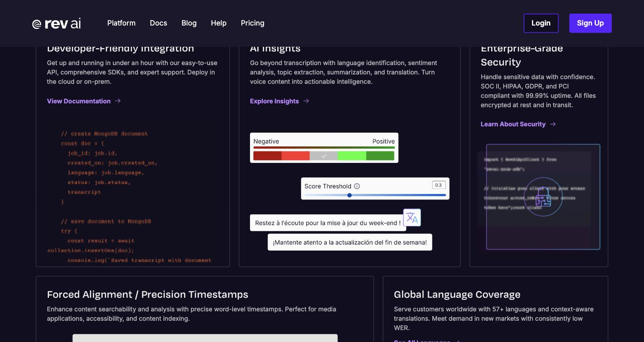Click the security padlock icon
The image size is (644, 342).
[543, 197]
